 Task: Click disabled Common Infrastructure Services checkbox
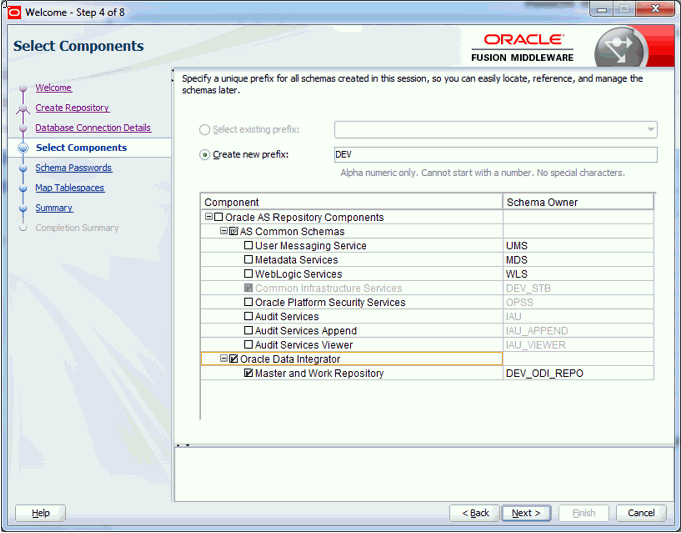click(248, 288)
